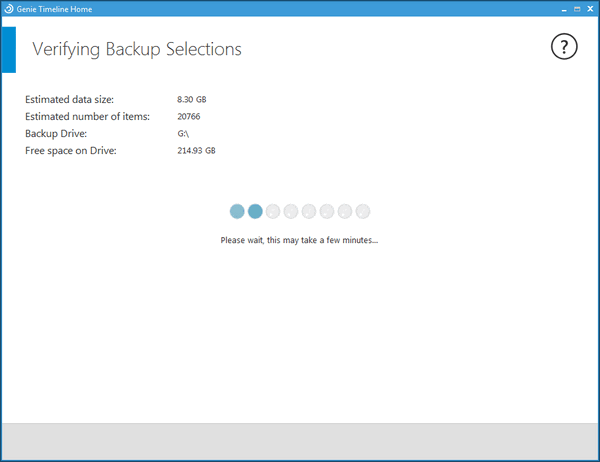Viewport: 600px width, 462px height.
Task: Click the 'G:\' drive value
Action: pyautogui.click(x=183, y=134)
